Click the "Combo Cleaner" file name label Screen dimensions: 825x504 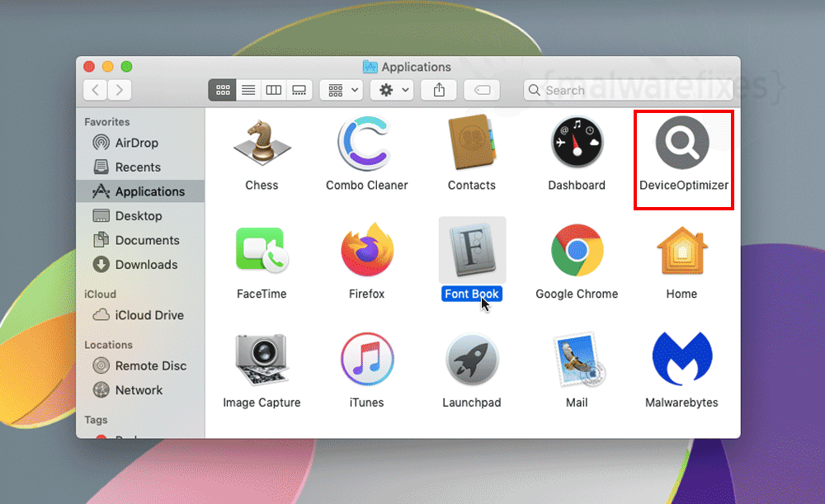coord(367,186)
